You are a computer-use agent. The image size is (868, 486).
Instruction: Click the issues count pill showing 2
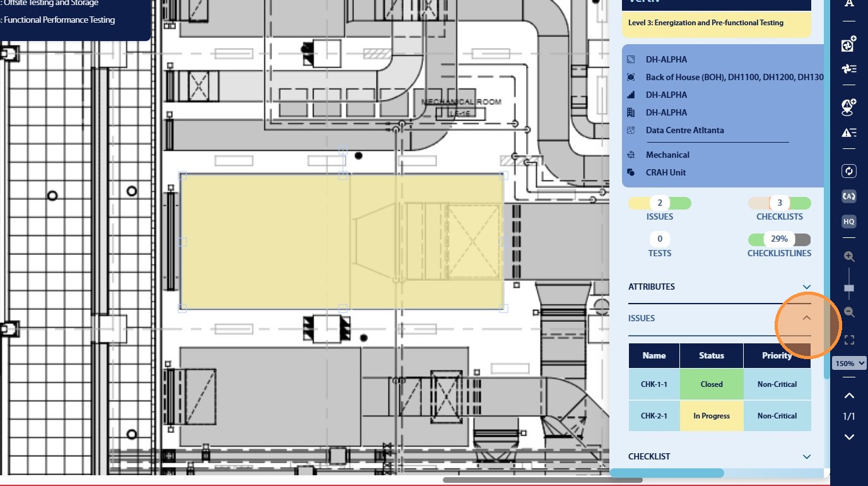pyautogui.click(x=660, y=203)
